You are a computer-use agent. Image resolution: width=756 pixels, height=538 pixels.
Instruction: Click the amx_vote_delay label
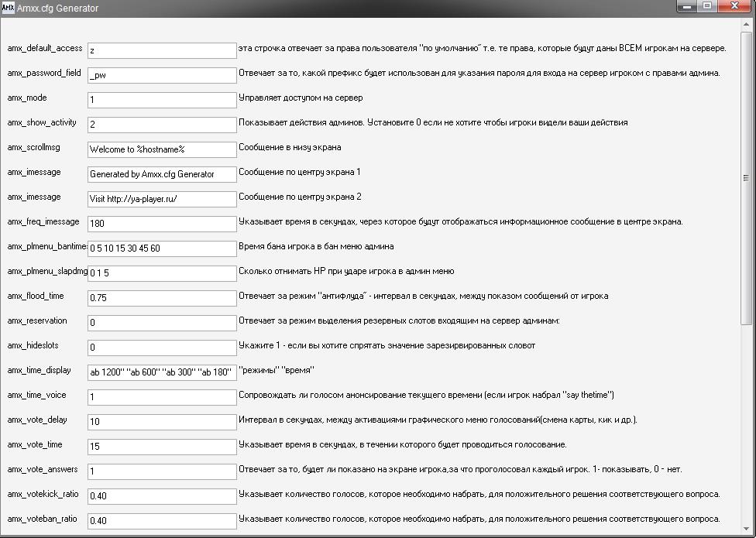(x=37, y=420)
